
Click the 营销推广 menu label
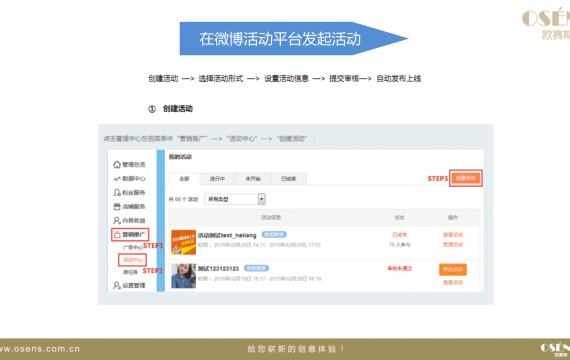[134, 235]
